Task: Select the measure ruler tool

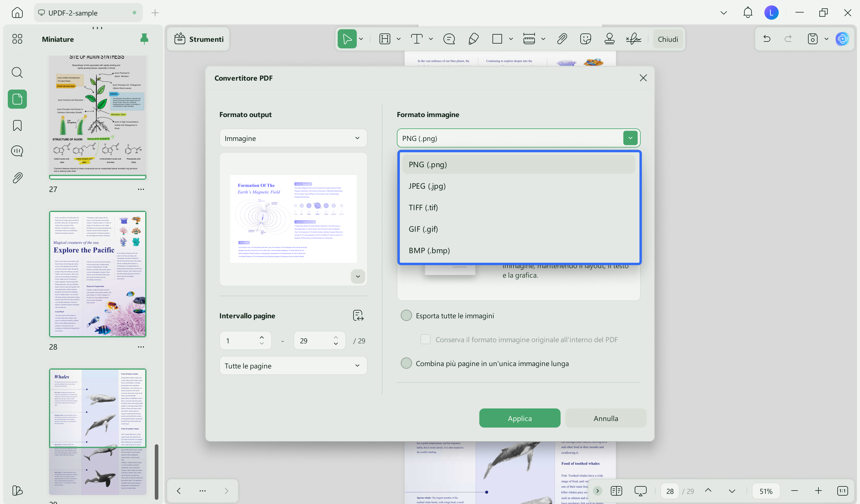Action: pyautogui.click(x=529, y=39)
